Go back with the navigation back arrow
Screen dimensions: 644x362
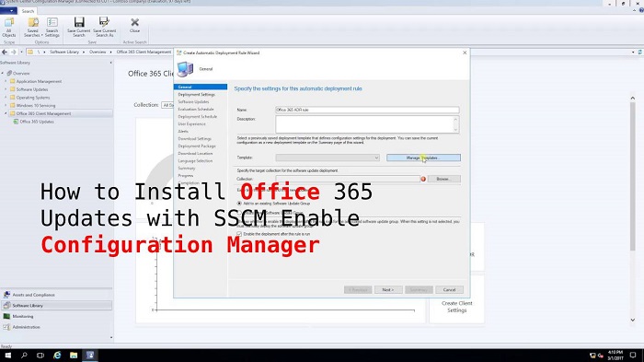tap(5, 53)
